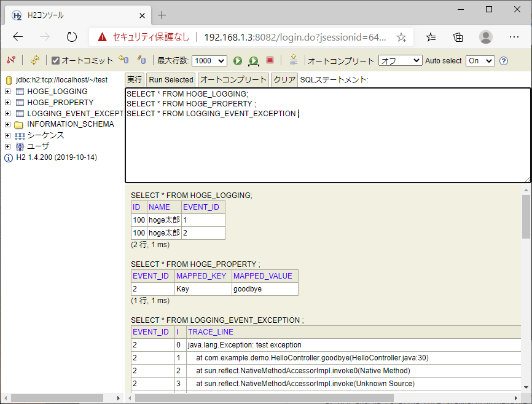Open the Auto select On dropdown
Viewport: 532px width, 404px height.
click(480, 61)
